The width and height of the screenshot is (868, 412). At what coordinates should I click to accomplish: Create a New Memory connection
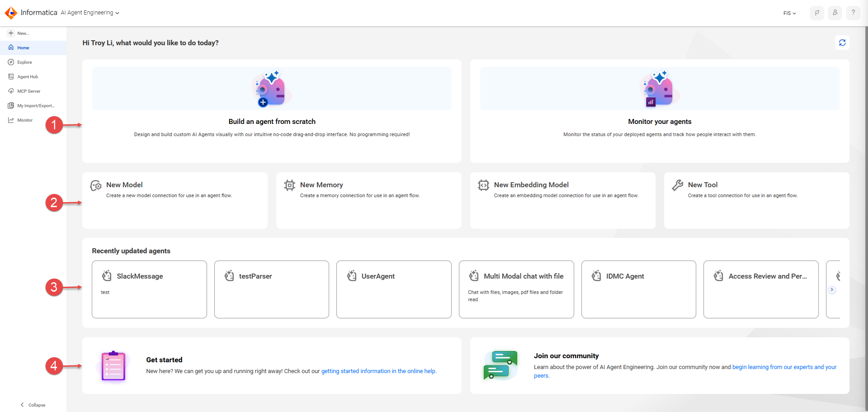tap(369, 200)
